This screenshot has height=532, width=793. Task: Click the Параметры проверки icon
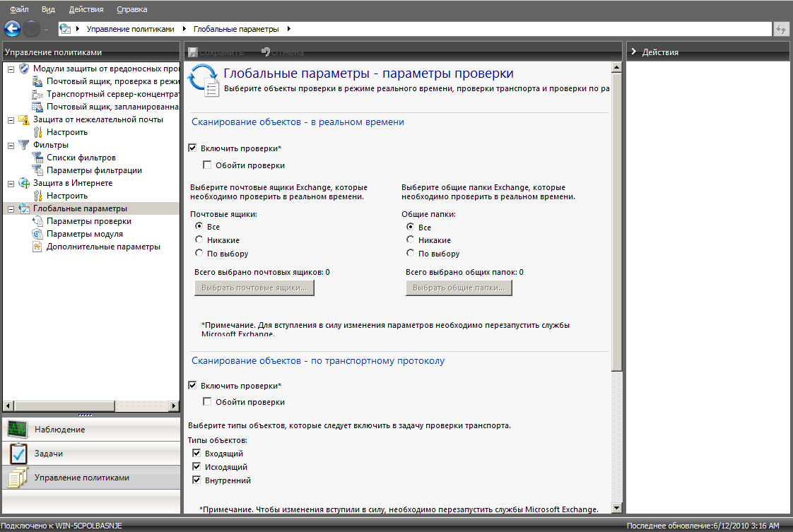[x=37, y=221]
